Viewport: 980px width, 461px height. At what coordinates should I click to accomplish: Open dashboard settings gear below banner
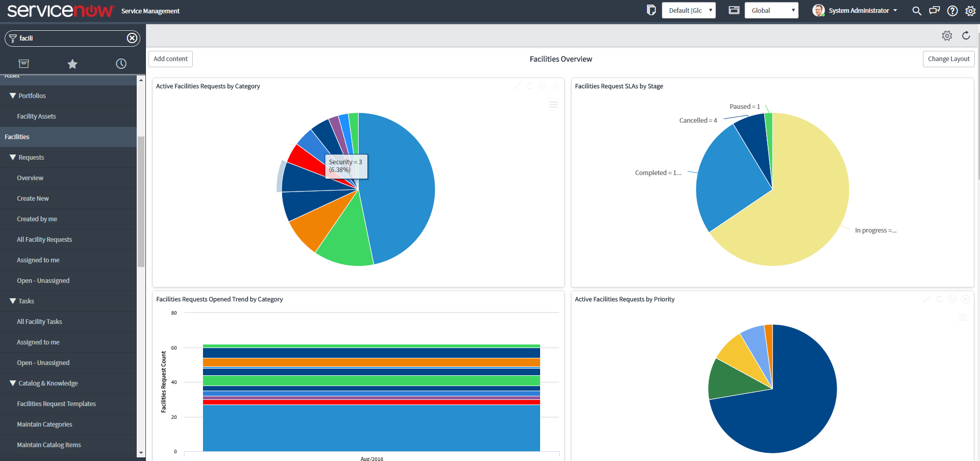(947, 35)
